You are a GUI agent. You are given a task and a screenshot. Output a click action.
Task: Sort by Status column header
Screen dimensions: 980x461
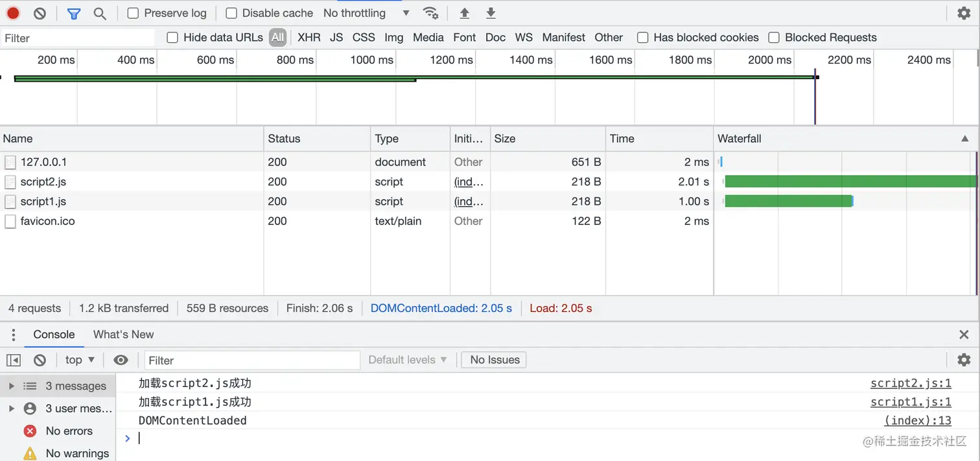click(317, 139)
